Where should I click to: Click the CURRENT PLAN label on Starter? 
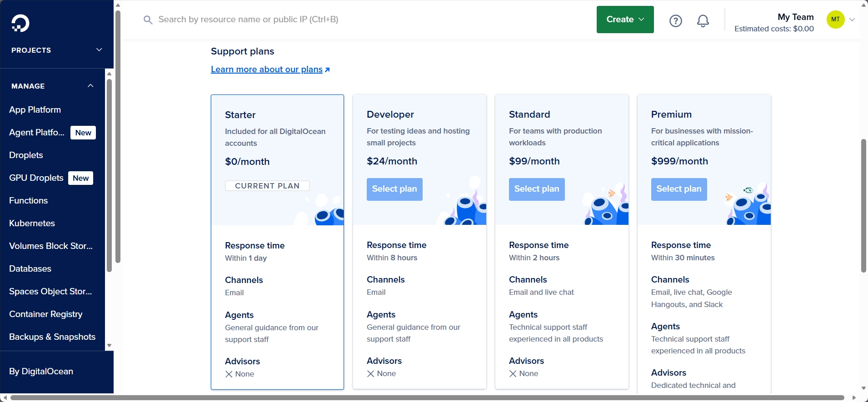tap(267, 186)
